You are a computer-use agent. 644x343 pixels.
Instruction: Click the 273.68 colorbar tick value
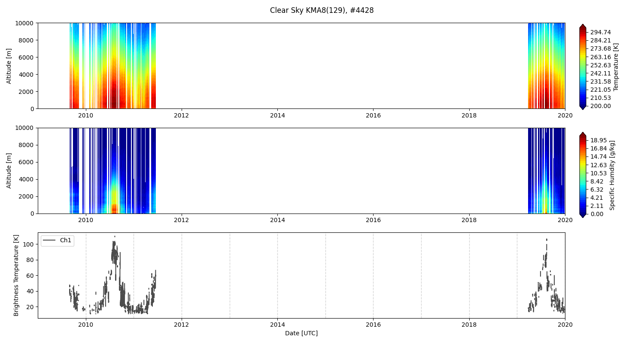point(600,48)
